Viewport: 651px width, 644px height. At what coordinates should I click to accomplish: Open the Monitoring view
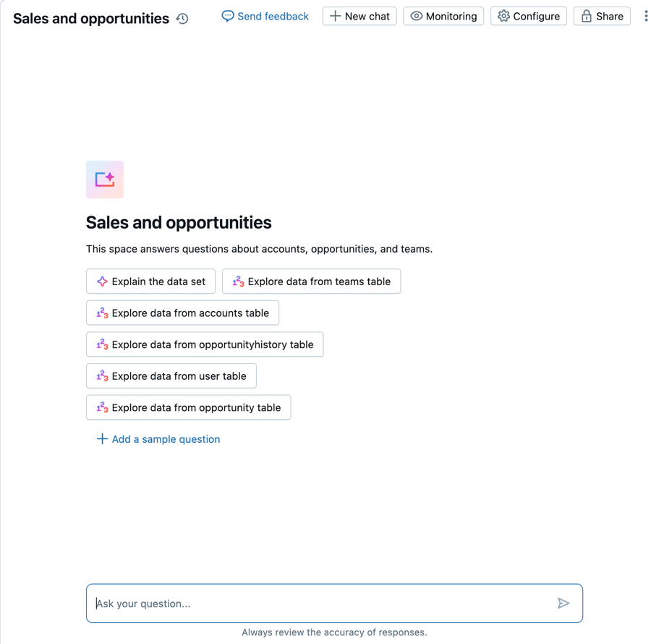click(443, 16)
